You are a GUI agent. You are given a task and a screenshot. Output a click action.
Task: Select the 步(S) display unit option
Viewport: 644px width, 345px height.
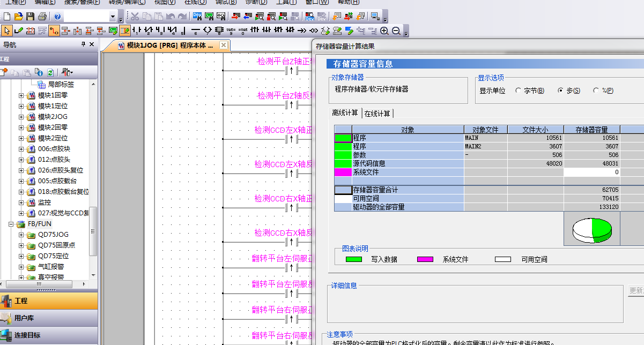pyautogui.click(x=561, y=91)
